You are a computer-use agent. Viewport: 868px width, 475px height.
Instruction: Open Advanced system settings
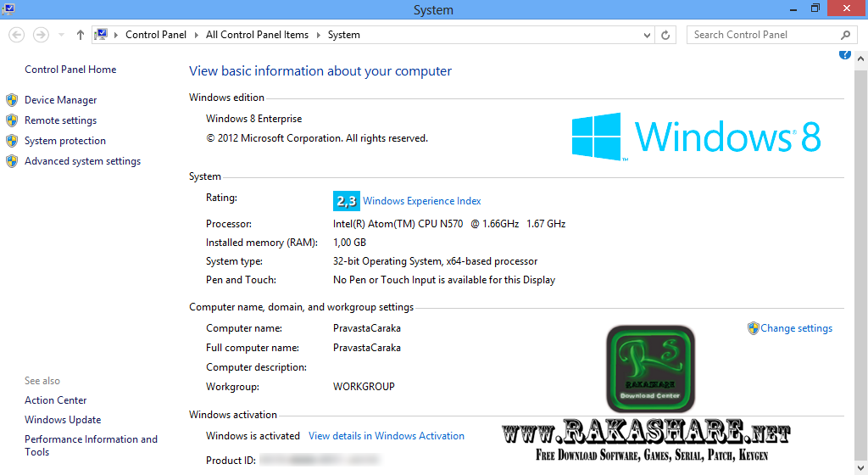click(x=82, y=161)
